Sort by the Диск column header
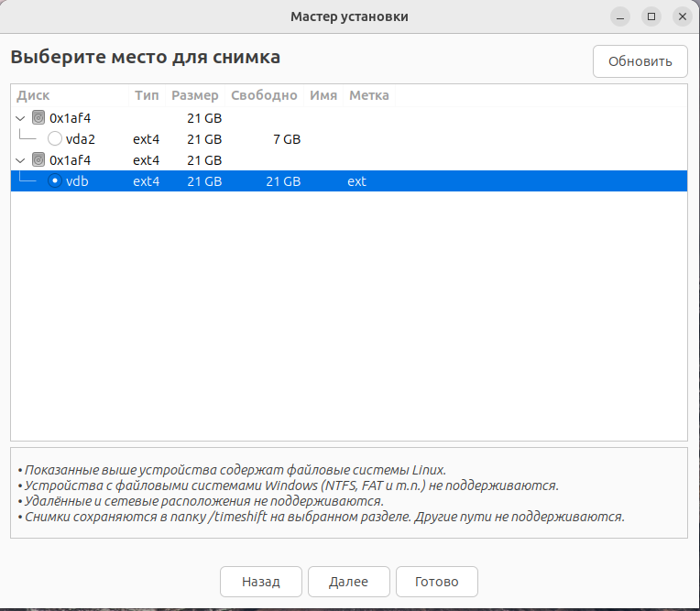The width and height of the screenshot is (700, 611). coord(70,95)
